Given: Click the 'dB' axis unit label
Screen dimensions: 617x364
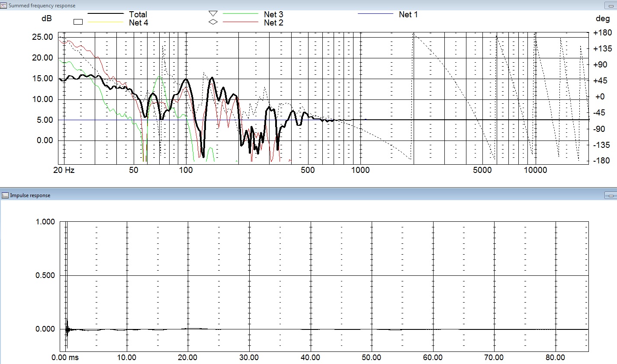Looking at the screenshot, I should (x=46, y=19).
